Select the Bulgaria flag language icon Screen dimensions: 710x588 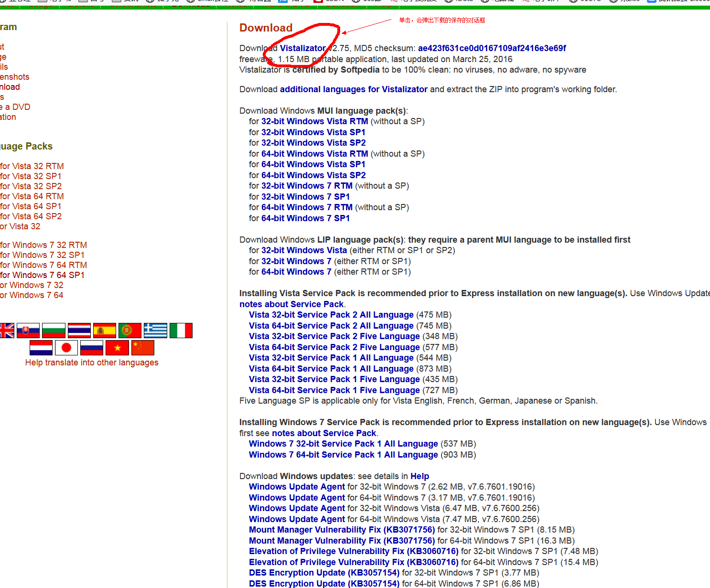pos(54,331)
